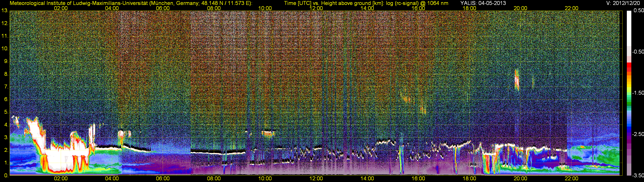The image size is (644, 182).
Task: Click the 12:00 label on the top time axis
Action: tap(316, 8)
